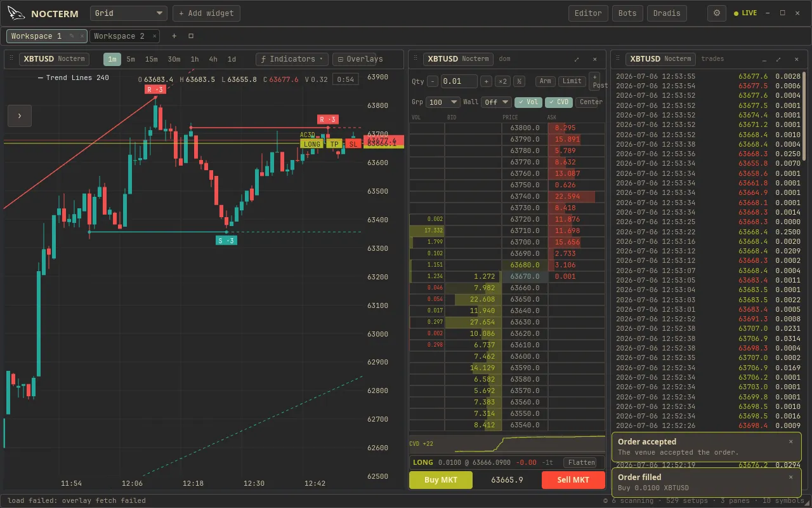The image size is (812, 508).
Task: Add a new workspace with the plus icon
Action: (174, 36)
